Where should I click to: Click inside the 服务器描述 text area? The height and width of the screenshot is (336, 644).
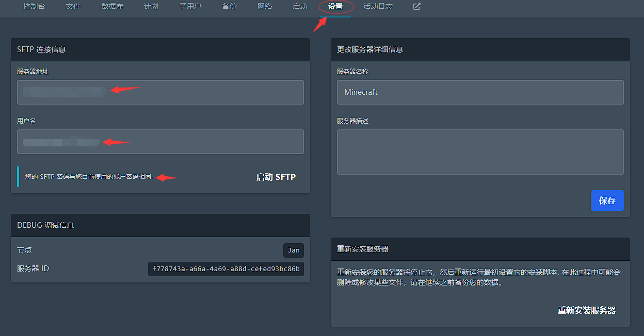pos(480,152)
